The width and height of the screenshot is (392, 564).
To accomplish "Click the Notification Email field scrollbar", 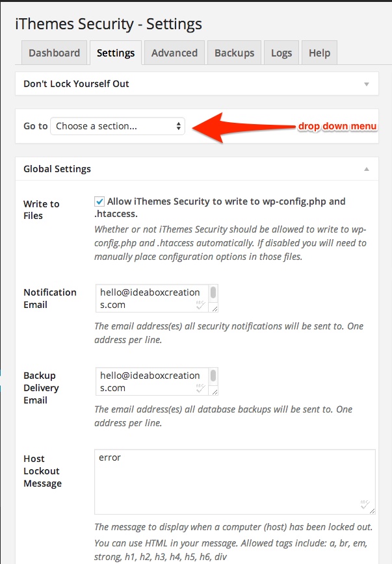I will tap(213, 293).
